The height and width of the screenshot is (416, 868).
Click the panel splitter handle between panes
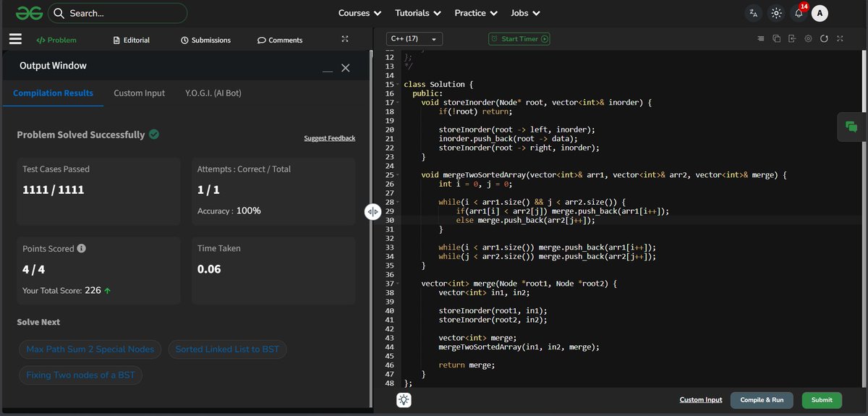pos(373,211)
